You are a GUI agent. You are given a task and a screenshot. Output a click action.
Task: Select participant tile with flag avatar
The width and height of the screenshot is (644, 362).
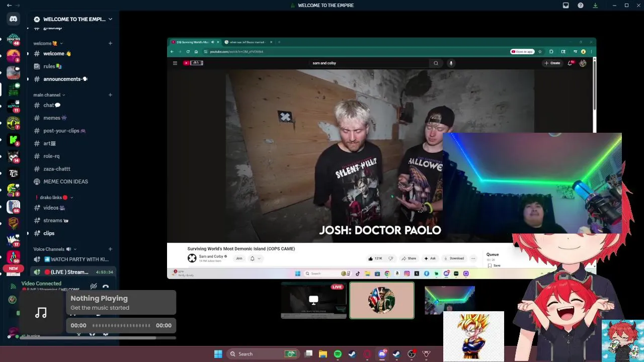click(382, 301)
